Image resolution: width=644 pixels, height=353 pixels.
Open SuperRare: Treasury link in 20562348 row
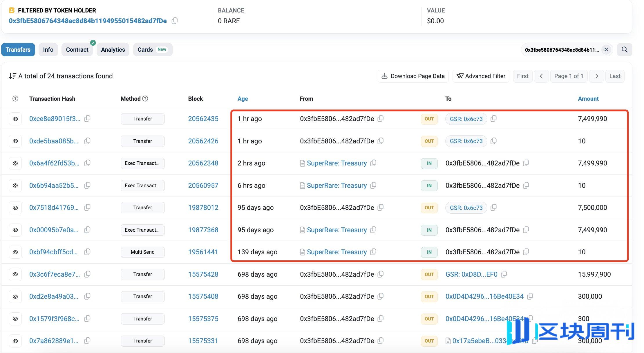click(337, 163)
